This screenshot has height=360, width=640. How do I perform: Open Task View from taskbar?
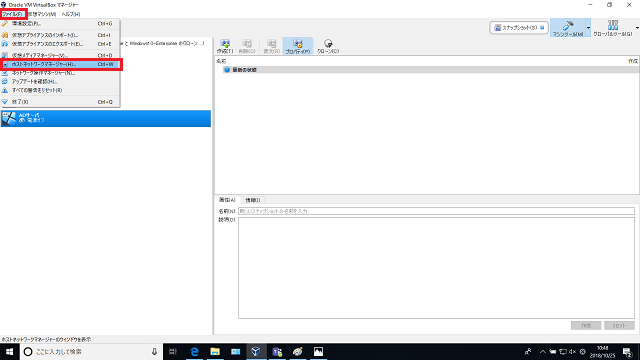(173, 351)
